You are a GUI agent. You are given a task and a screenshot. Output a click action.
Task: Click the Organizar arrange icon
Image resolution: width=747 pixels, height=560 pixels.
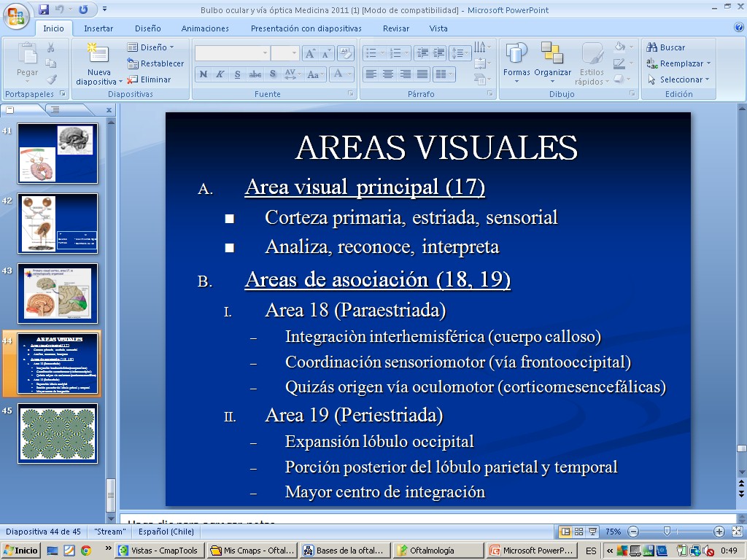pyautogui.click(x=552, y=56)
